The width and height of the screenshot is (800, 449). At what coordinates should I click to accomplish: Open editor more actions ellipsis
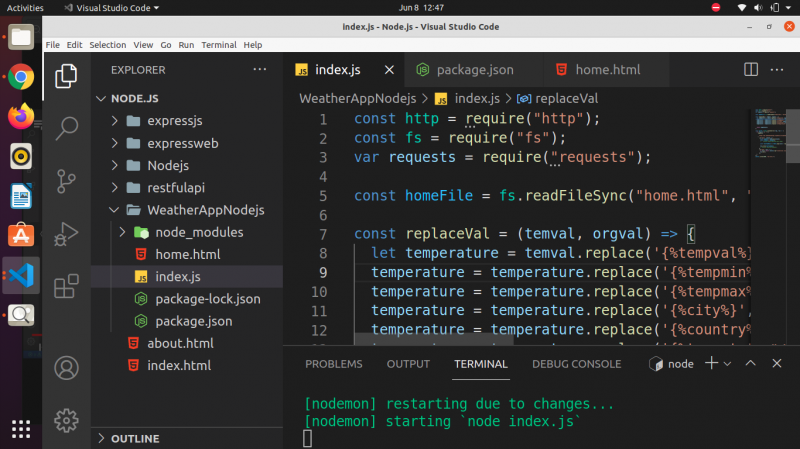(777, 69)
